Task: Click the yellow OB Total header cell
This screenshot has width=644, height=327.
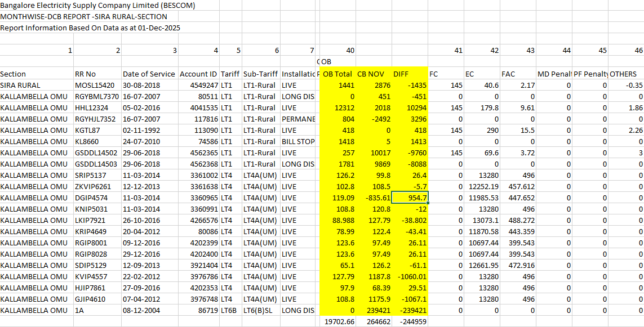Action: [x=337, y=74]
